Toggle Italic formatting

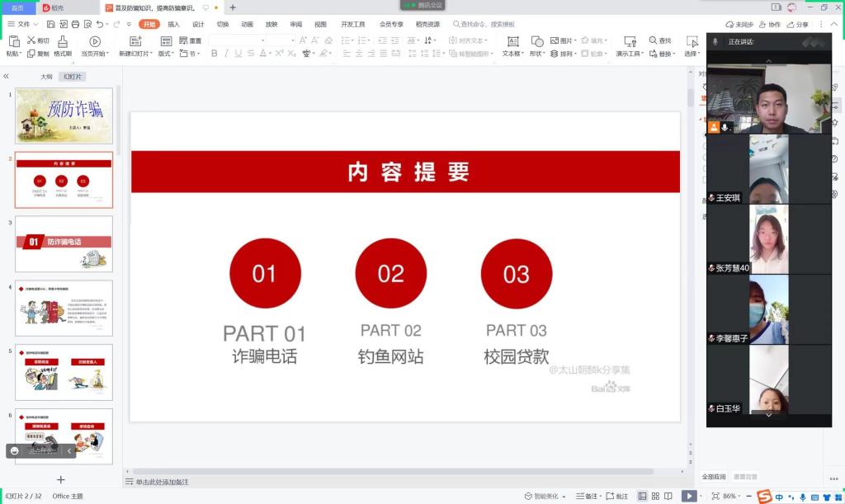pos(227,54)
